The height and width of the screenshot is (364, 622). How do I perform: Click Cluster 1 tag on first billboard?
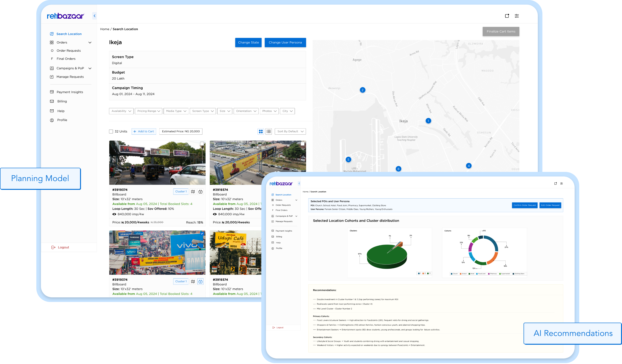[x=181, y=192]
